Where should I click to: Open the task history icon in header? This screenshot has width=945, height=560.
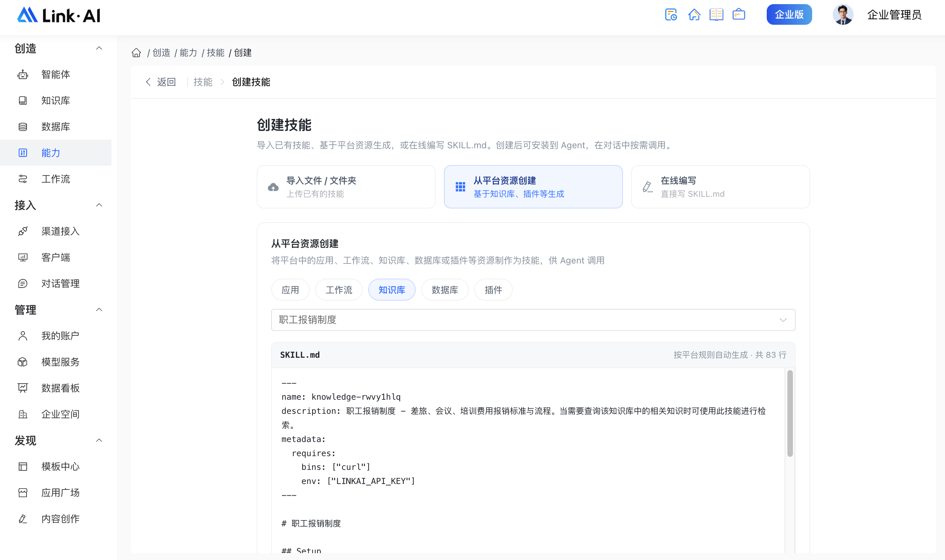click(671, 15)
